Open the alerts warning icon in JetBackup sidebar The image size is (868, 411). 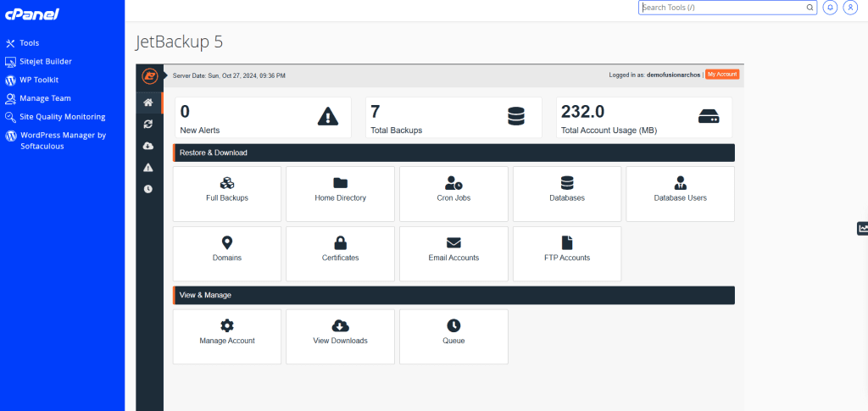coord(148,168)
